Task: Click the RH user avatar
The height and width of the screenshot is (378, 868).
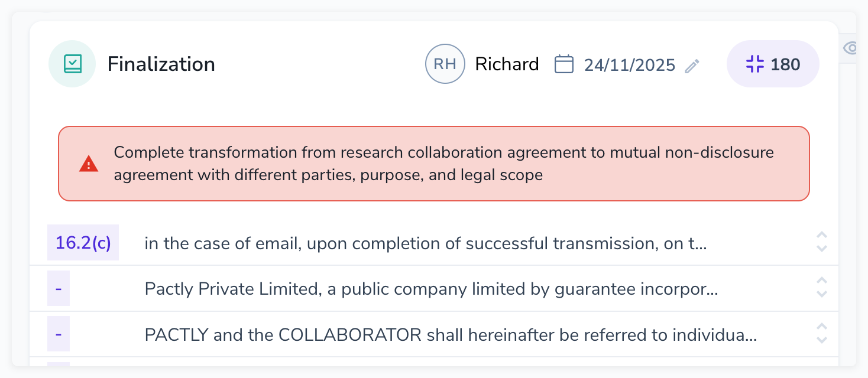Action: pyautogui.click(x=445, y=64)
